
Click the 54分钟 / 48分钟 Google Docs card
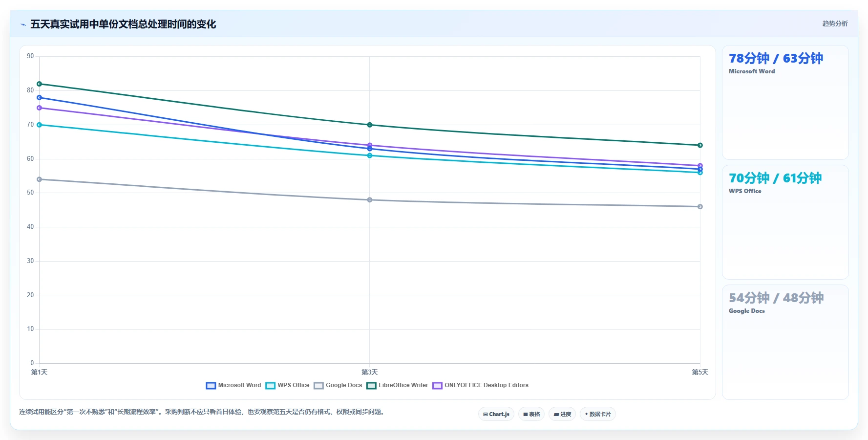785,342
